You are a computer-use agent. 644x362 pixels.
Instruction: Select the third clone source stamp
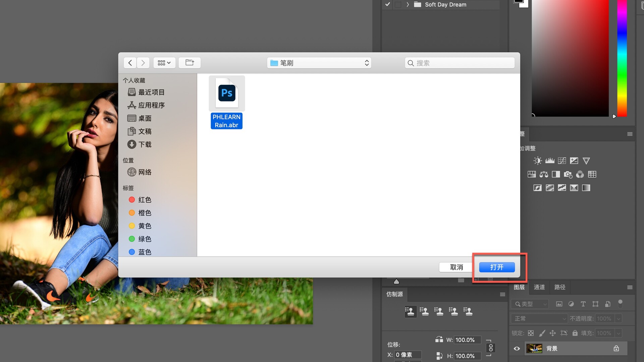(439, 311)
